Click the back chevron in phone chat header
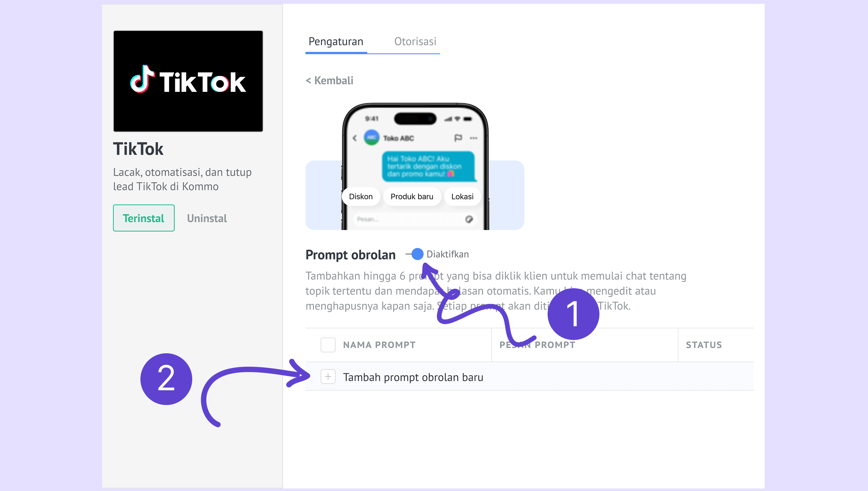 coord(355,138)
